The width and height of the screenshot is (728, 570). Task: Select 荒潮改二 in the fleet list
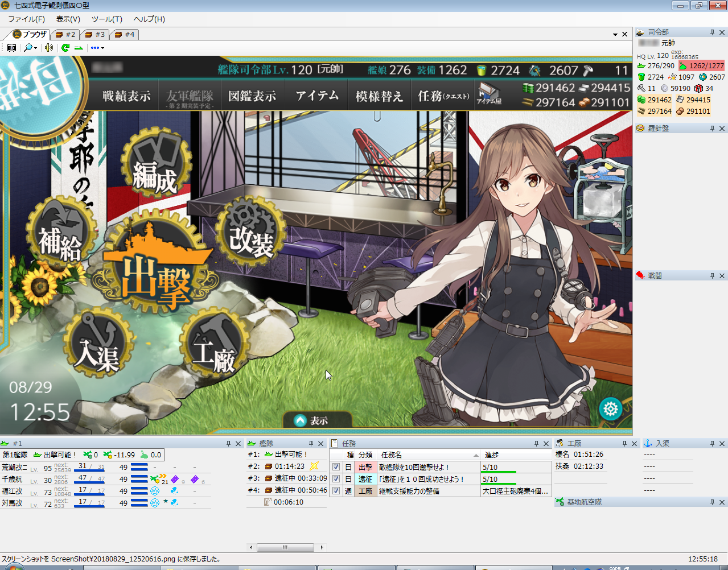click(15, 467)
